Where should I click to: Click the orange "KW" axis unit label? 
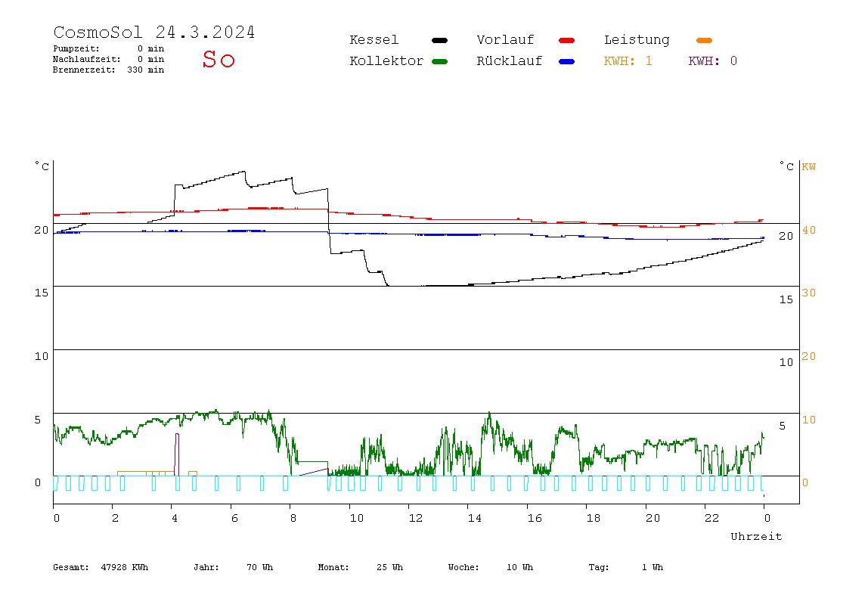point(809,166)
